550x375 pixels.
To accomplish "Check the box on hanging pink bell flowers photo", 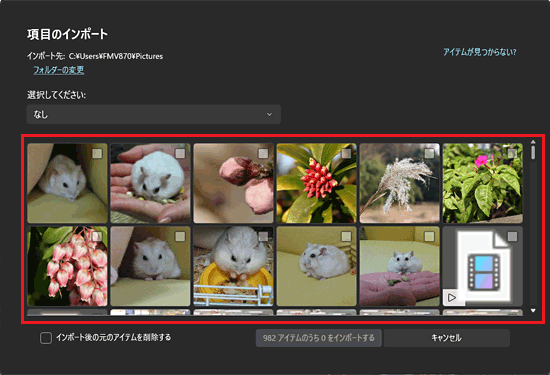I will point(97,237).
